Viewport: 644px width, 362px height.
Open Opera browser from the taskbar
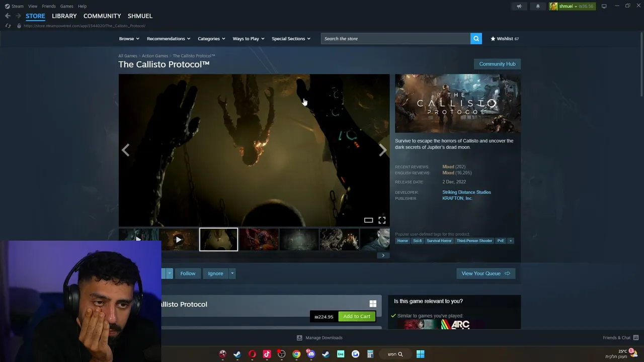[x=252, y=354]
